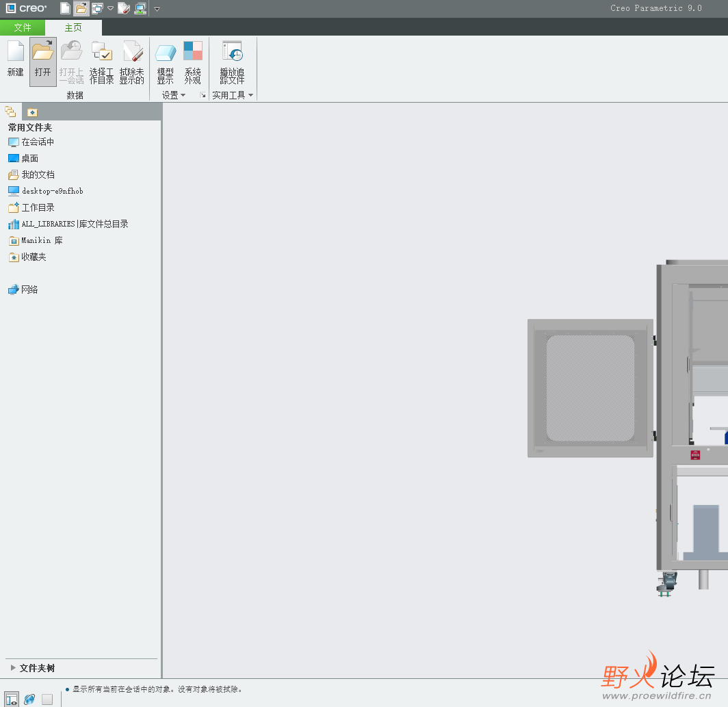728x707 pixels.
Task: Click the Open folder icon in quick access toolbar
Action: click(x=81, y=8)
